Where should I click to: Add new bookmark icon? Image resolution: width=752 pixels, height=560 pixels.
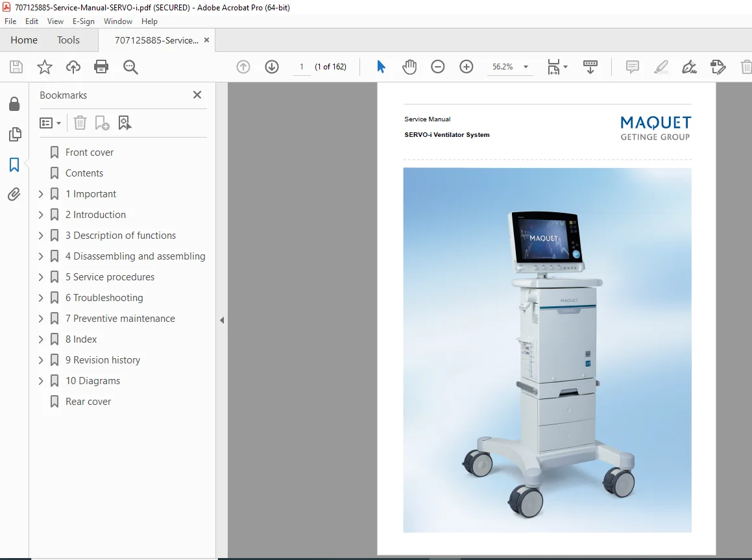pyautogui.click(x=102, y=123)
